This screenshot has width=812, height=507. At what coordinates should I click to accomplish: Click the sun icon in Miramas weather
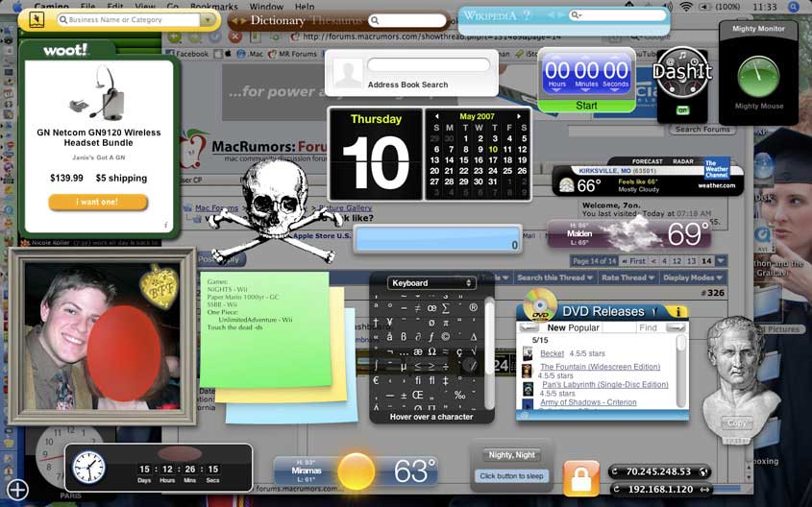click(x=356, y=471)
